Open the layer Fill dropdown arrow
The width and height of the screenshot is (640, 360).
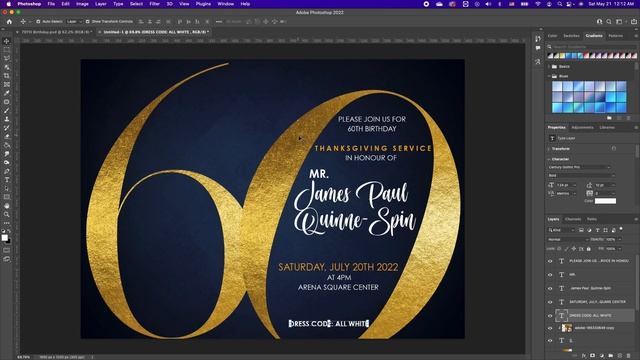(x=619, y=249)
